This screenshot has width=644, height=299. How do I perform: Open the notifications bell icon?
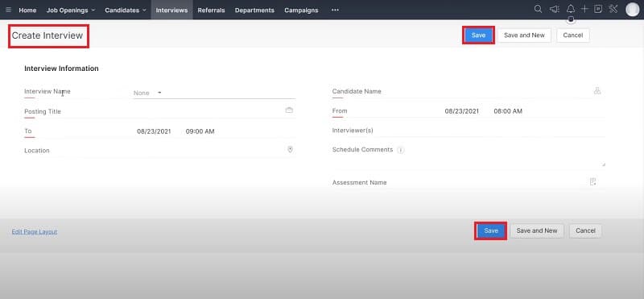pos(571,9)
